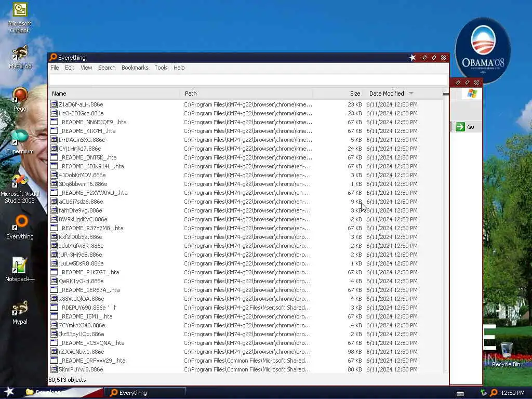This screenshot has height=399, width=532.
Task: Select the Supermium desktop shortcut
Action: 20,141
